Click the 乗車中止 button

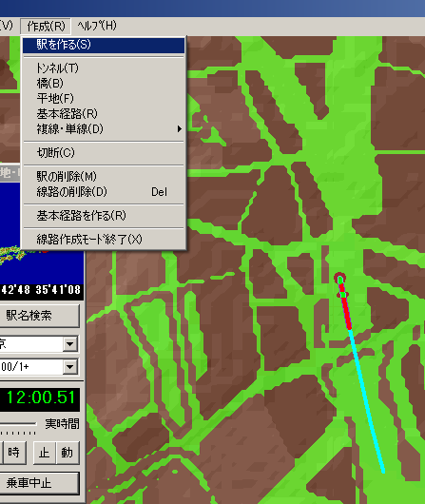[39, 483]
